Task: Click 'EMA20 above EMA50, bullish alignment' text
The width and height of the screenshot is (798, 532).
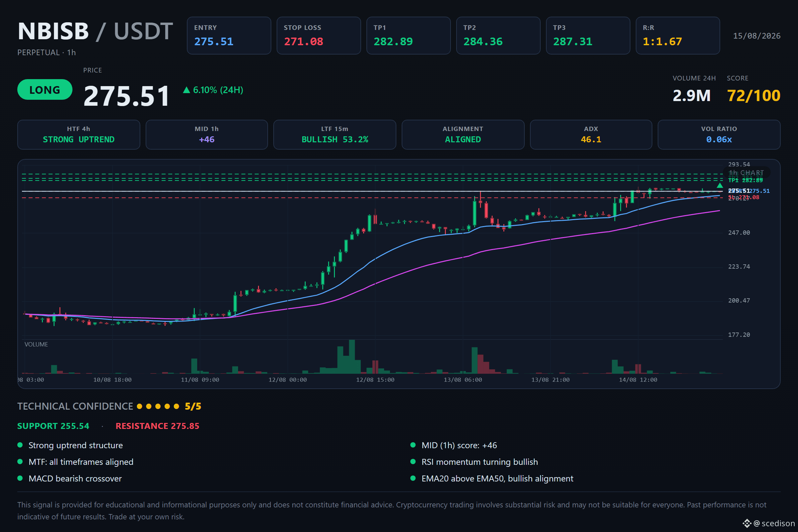Action: click(497, 479)
